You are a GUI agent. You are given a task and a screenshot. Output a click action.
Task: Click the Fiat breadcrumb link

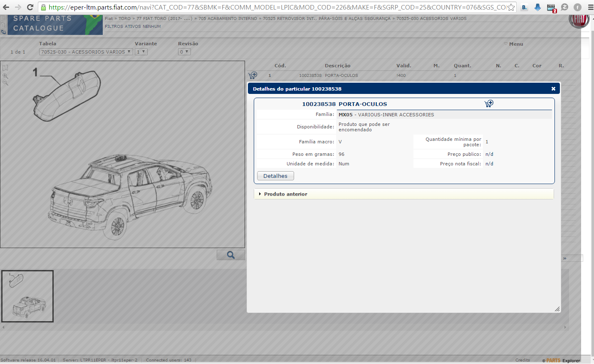click(109, 18)
